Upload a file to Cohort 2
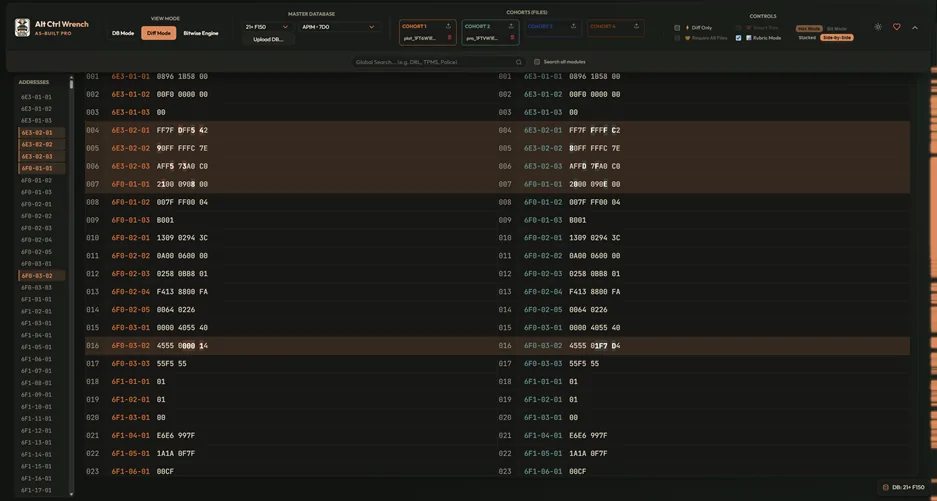This screenshot has height=501, width=937. pyautogui.click(x=511, y=26)
